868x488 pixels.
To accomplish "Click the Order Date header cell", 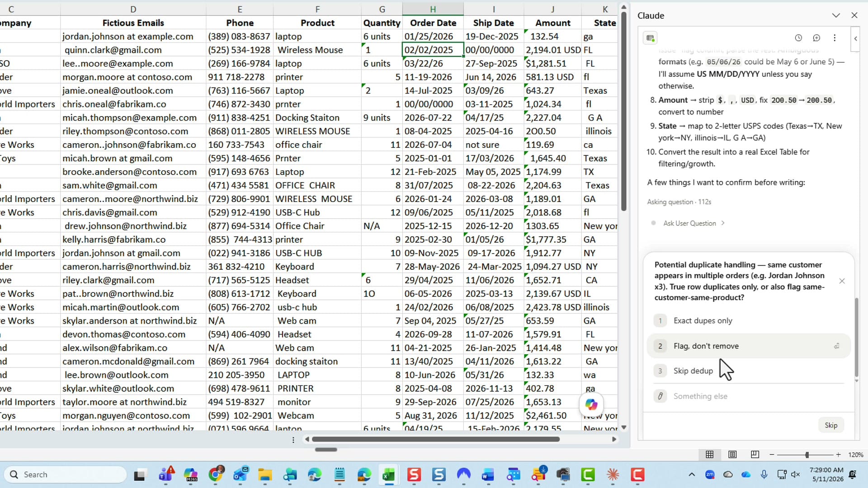I will 433,23.
